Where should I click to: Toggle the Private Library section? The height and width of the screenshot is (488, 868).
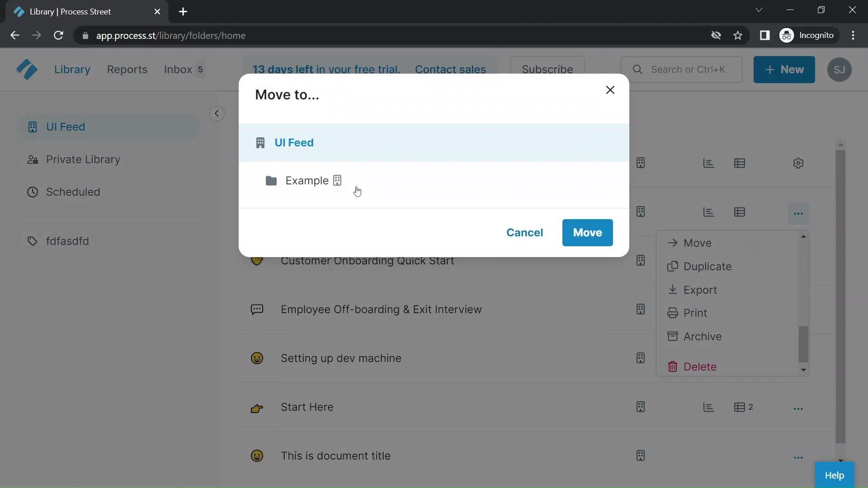click(83, 159)
